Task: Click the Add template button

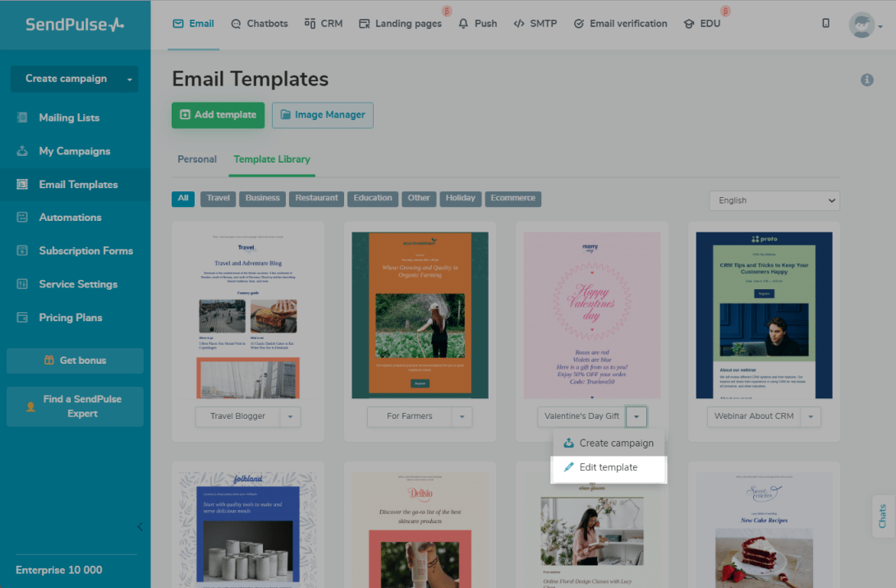Action: click(x=218, y=115)
